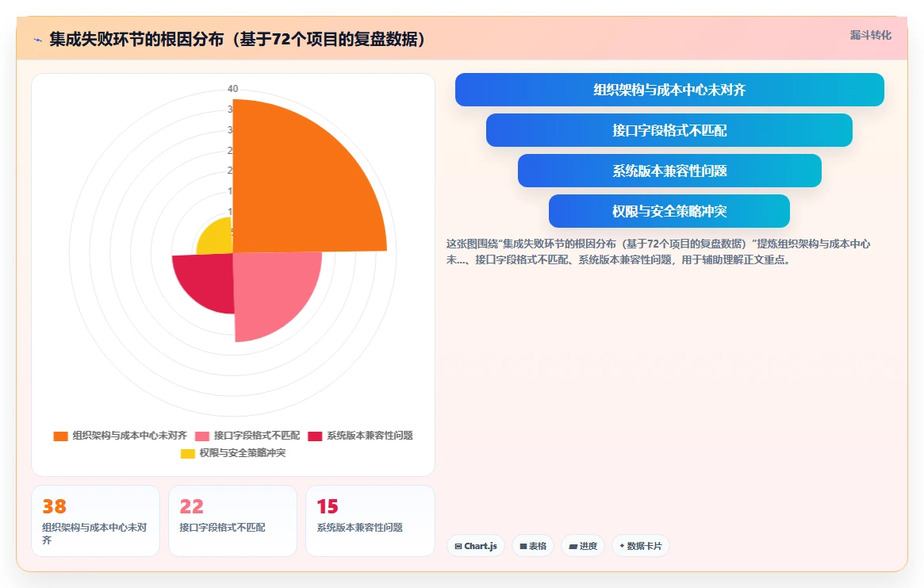Screen dimensions: 924x588
Task: Toggle the yellow 权限与安全策略冲突 legend swatch
Action: click(187, 454)
